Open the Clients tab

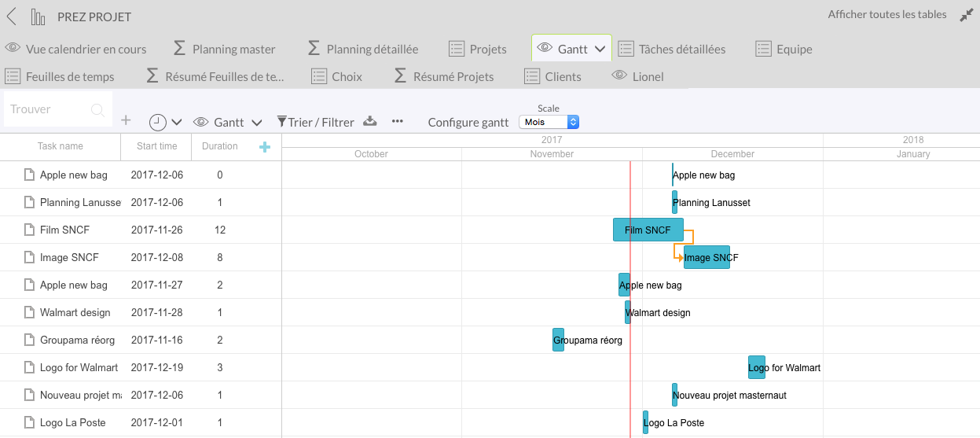tap(553, 76)
